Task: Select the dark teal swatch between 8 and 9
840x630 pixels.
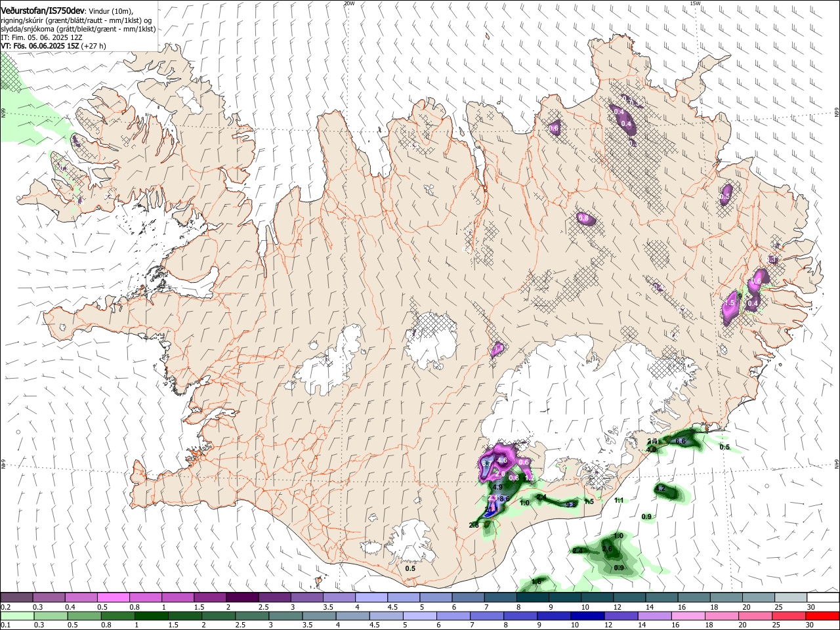Action: (x=533, y=597)
